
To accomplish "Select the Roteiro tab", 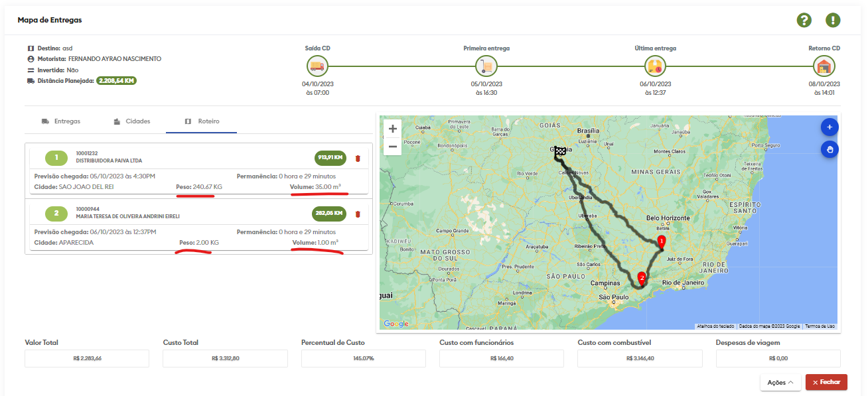I will coord(202,121).
